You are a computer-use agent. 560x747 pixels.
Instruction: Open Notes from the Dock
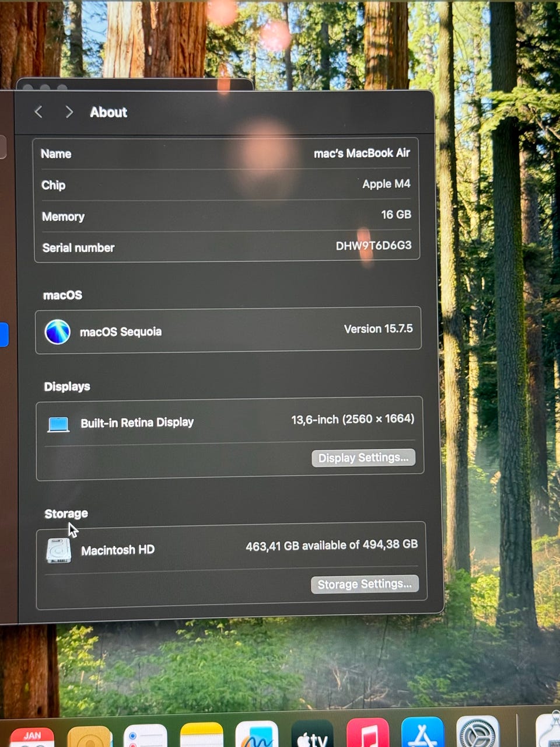pos(202,735)
